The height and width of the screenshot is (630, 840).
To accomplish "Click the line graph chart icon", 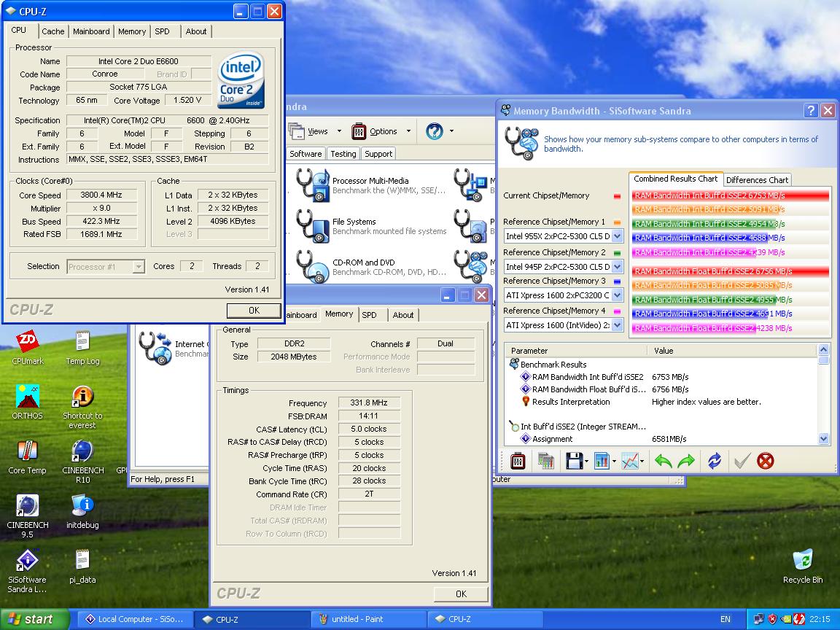I will tap(629, 461).
